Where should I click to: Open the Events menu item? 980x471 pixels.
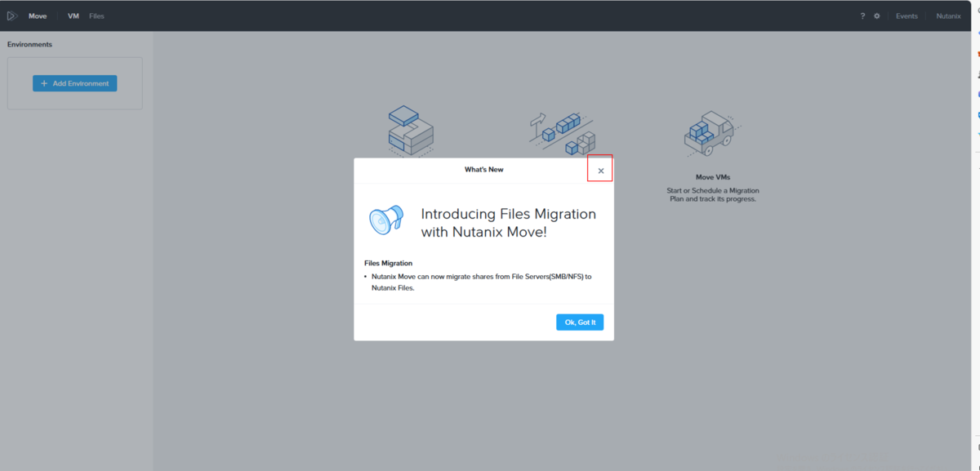click(x=906, y=16)
